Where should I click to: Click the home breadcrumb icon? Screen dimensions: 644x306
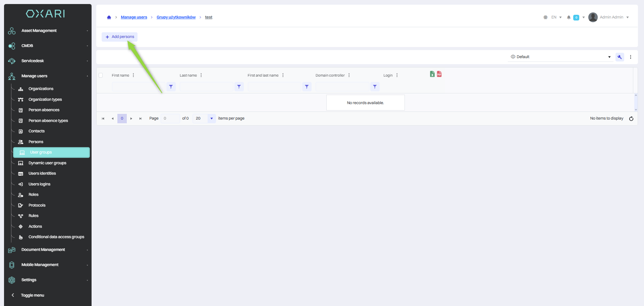[x=109, y=17]
